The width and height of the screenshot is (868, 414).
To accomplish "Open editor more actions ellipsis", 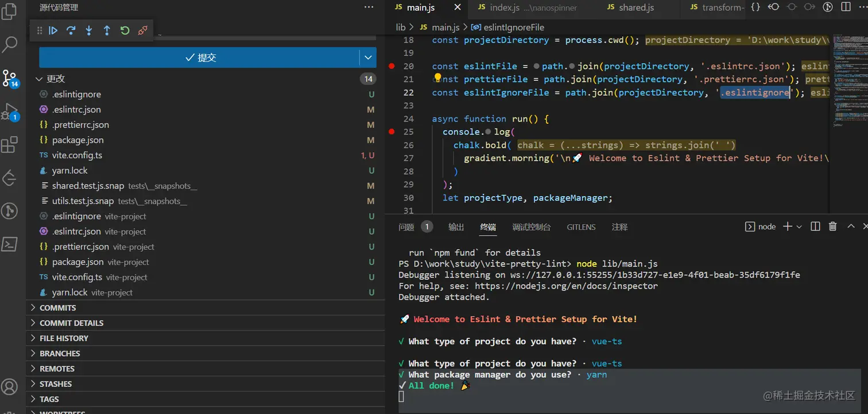I will pos(862,7).
